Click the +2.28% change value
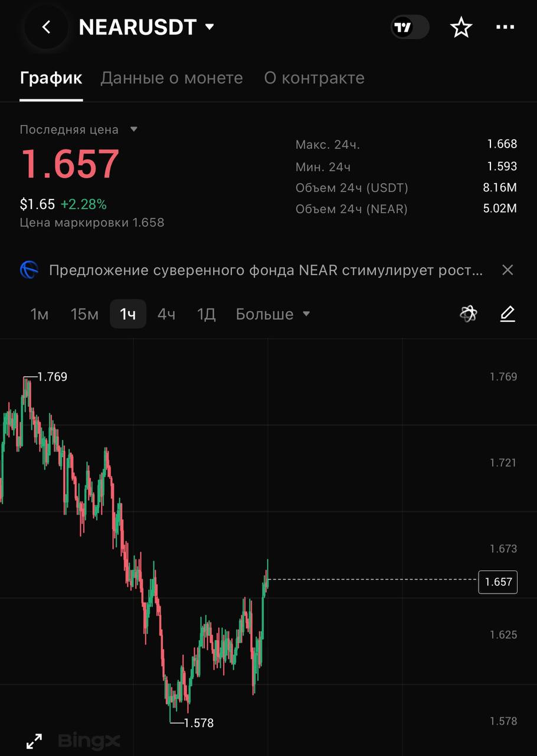The width and height of the screenshot is (537, 756). pos(83,204)
